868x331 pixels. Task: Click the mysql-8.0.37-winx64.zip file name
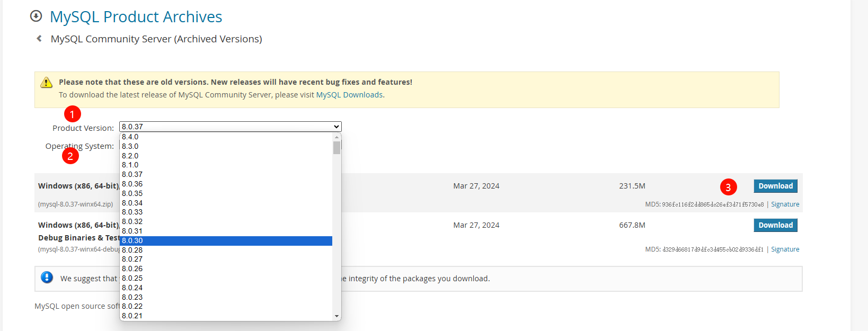tap(75, 204)
